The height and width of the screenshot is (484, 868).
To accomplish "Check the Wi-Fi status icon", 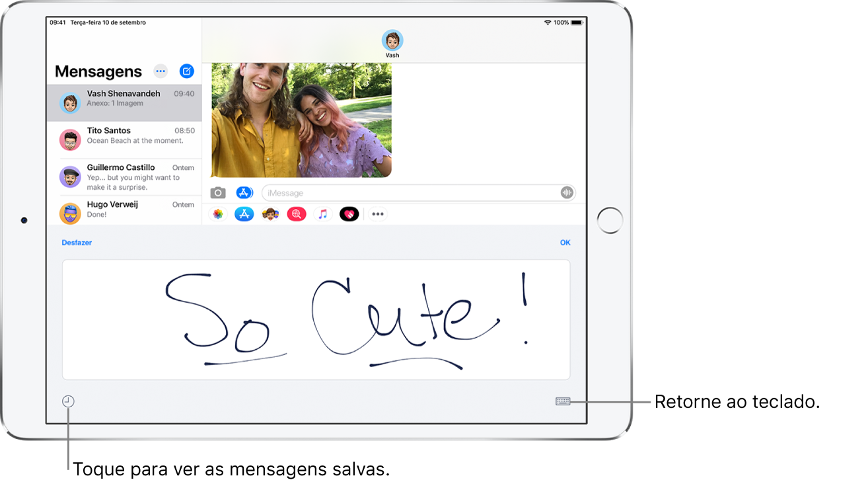I will click(548, 22).
